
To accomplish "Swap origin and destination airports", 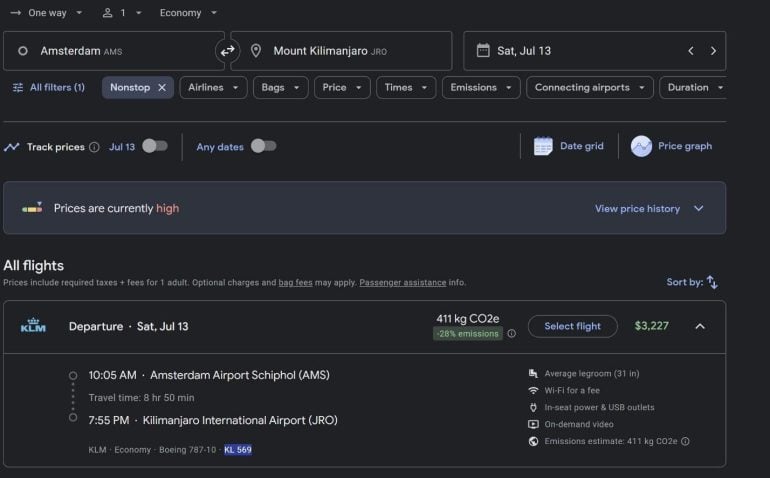I will tap(228, 51).
